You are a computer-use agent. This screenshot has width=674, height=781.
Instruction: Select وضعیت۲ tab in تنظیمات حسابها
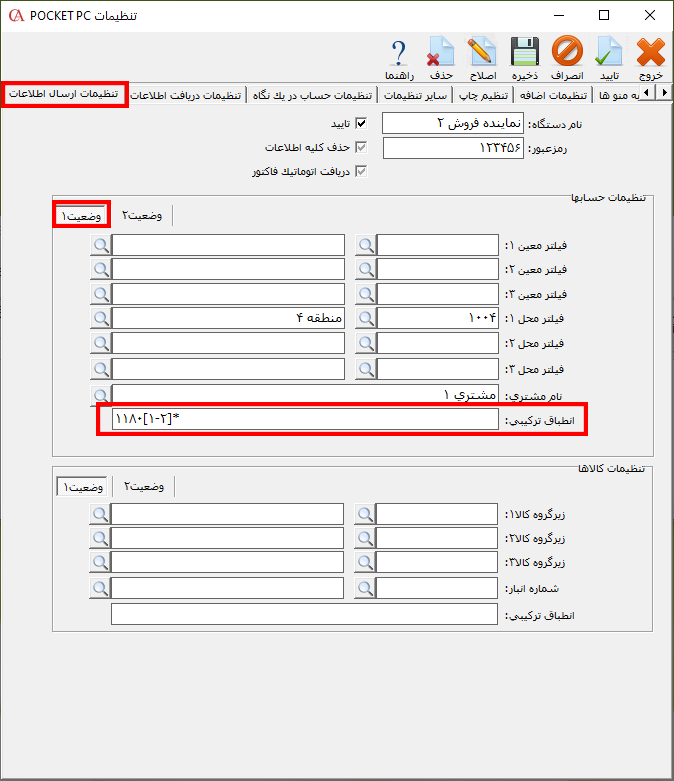tap(142, 215)
